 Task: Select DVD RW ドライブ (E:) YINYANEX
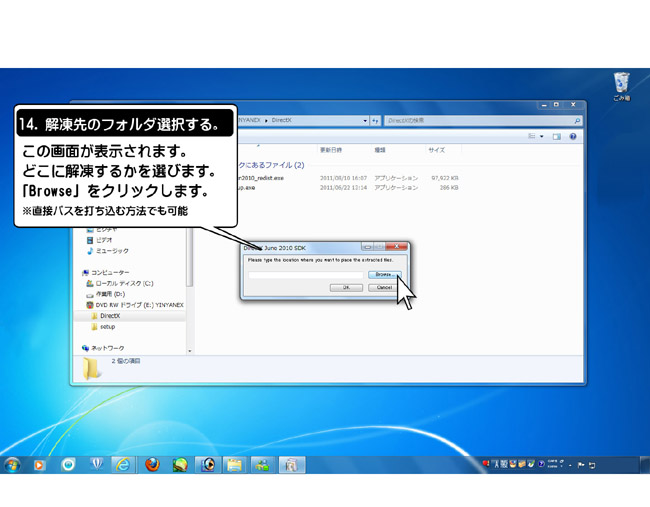pos(139,305)
